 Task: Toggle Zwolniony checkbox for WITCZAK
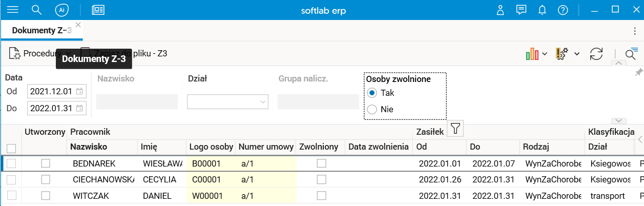coord(321,196)
